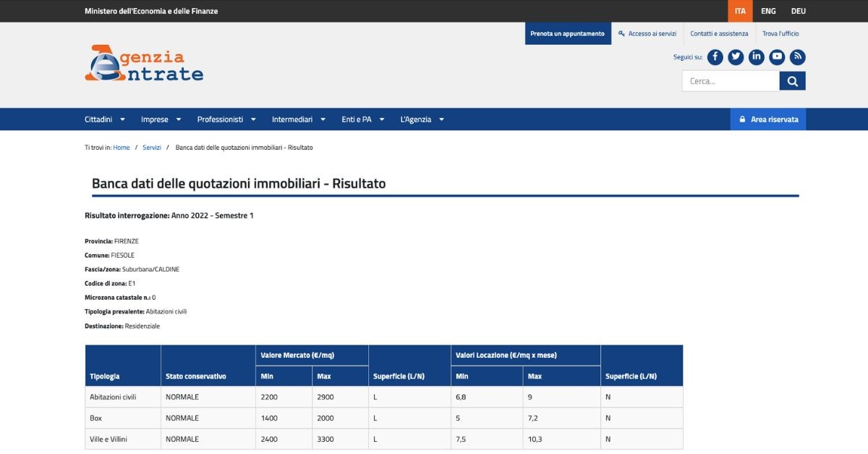Click the Prenota un appuntamento button
This screenshot has height=454, width=868.
(x=567, y=33)
